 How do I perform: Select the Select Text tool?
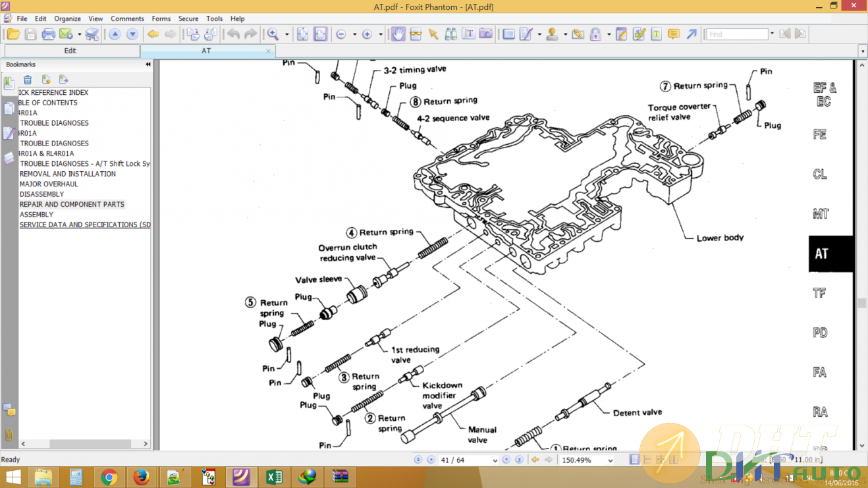468,34
